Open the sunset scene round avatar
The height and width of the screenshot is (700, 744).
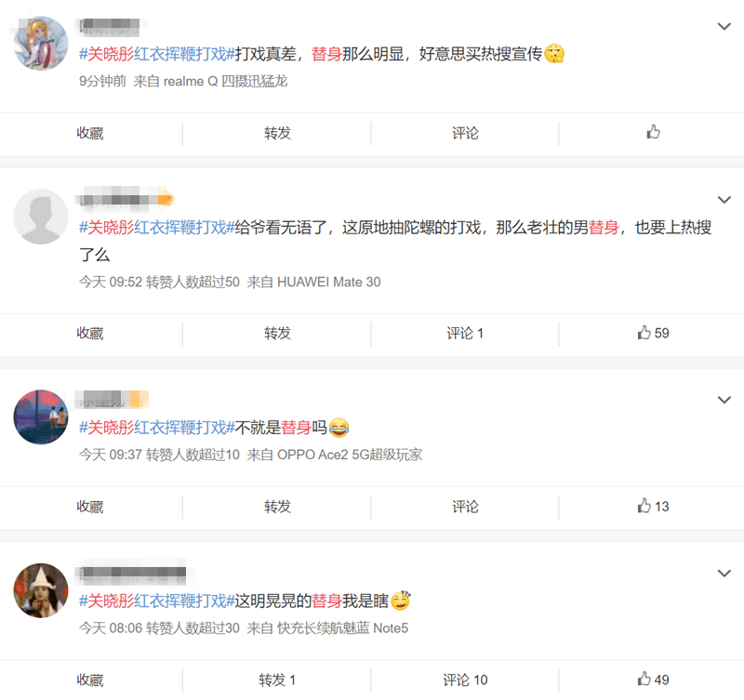tap(41, 416)
